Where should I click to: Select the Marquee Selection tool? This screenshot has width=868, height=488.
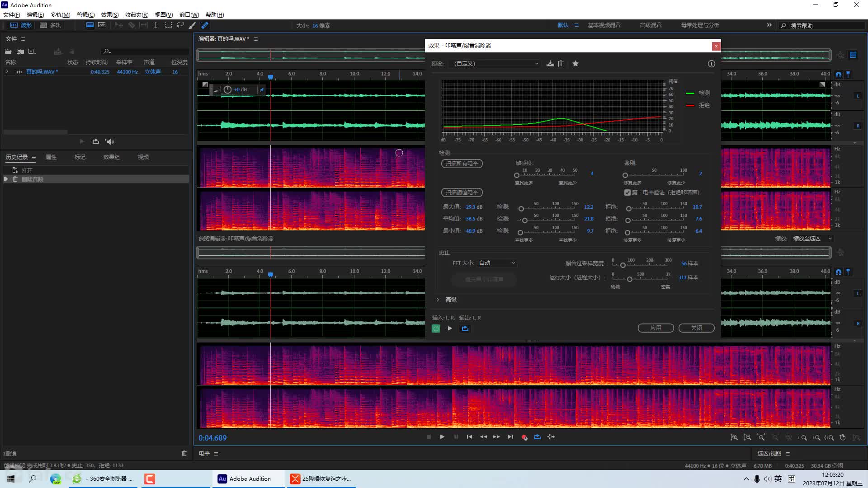tap(168, 25)
